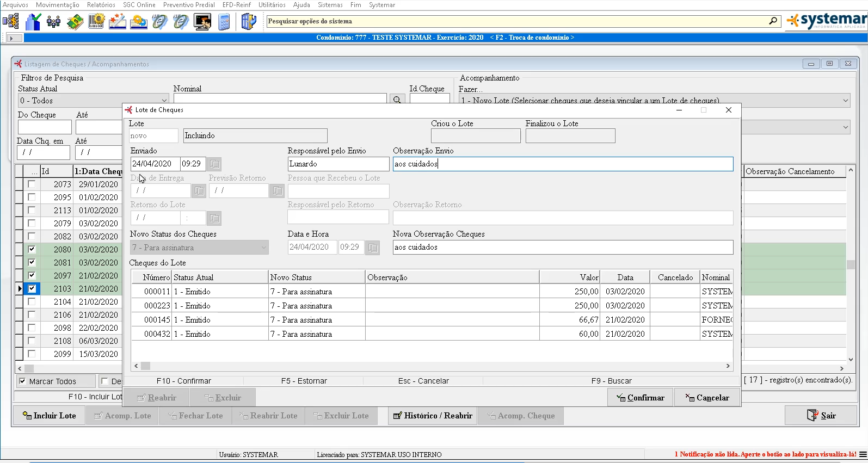Open the calendar picker beside Enviado time
The image size is (868, 463).
point(215,164)
